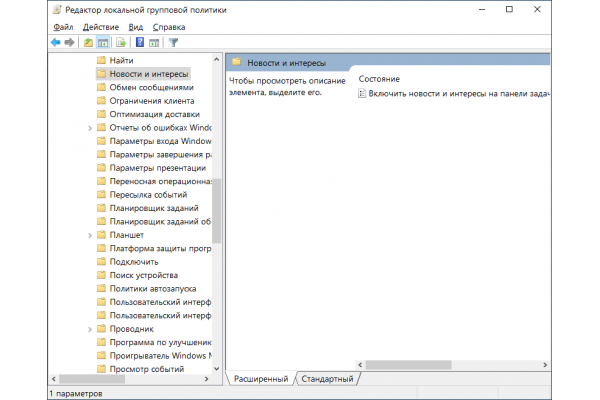Select the Переносная операционная folder

point(154,181)
